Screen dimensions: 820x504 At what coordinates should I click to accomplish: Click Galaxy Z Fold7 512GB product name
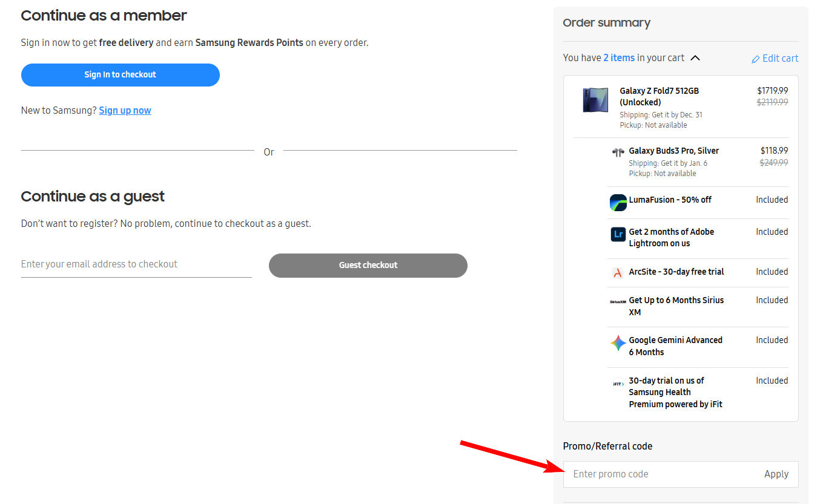(x=659, y=97)
